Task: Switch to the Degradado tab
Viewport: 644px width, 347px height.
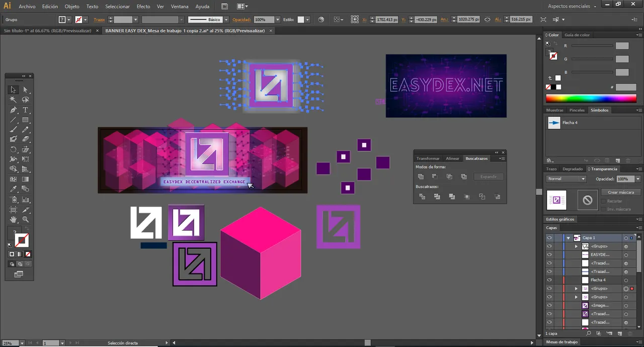Action: pos(573,169)
